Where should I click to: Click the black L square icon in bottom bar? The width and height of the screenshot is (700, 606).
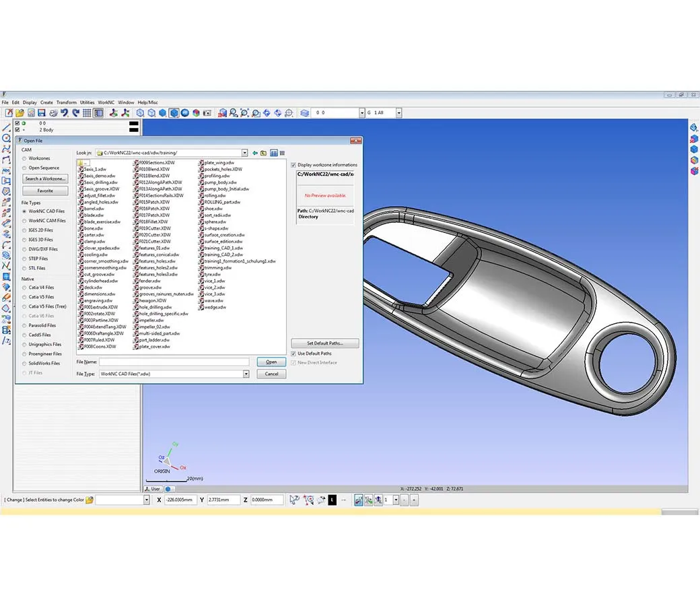[x=332, y=500]
